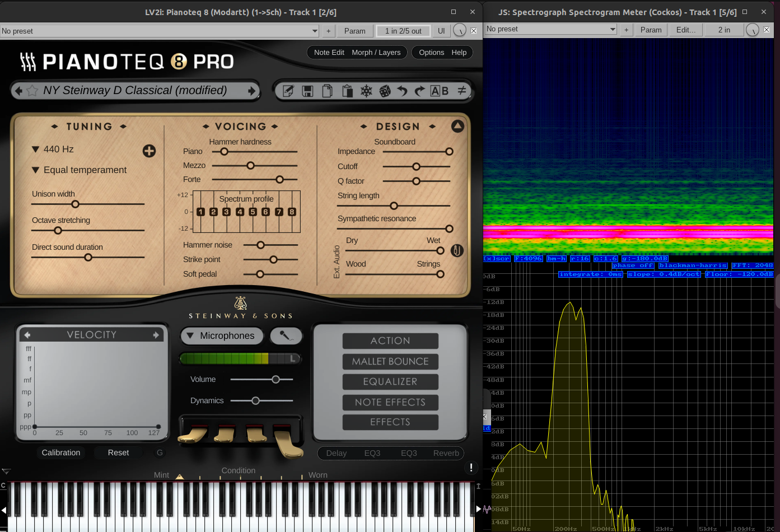Mark preset as favorite with star icon

pyautogui.click(x=32, y=91)
